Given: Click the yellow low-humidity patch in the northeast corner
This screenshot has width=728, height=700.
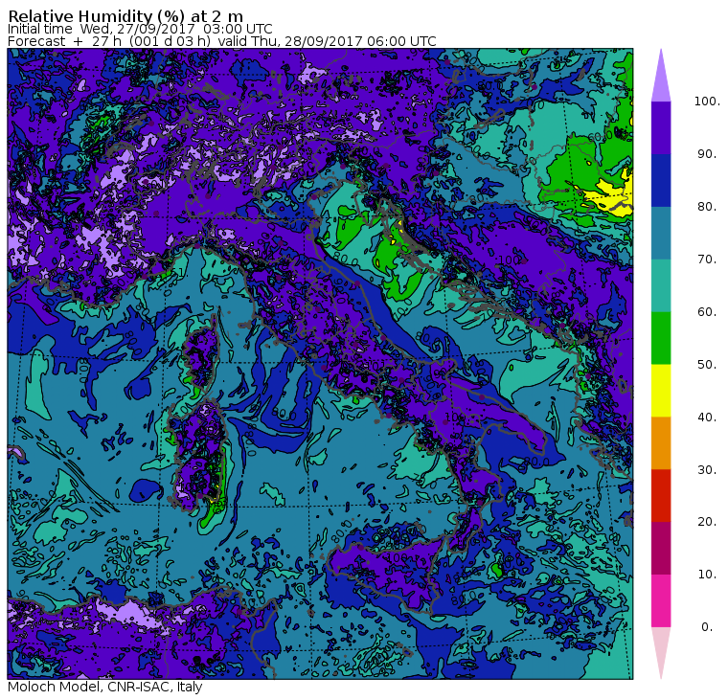Looking at the screenshot, I should (x=610, y=195).
